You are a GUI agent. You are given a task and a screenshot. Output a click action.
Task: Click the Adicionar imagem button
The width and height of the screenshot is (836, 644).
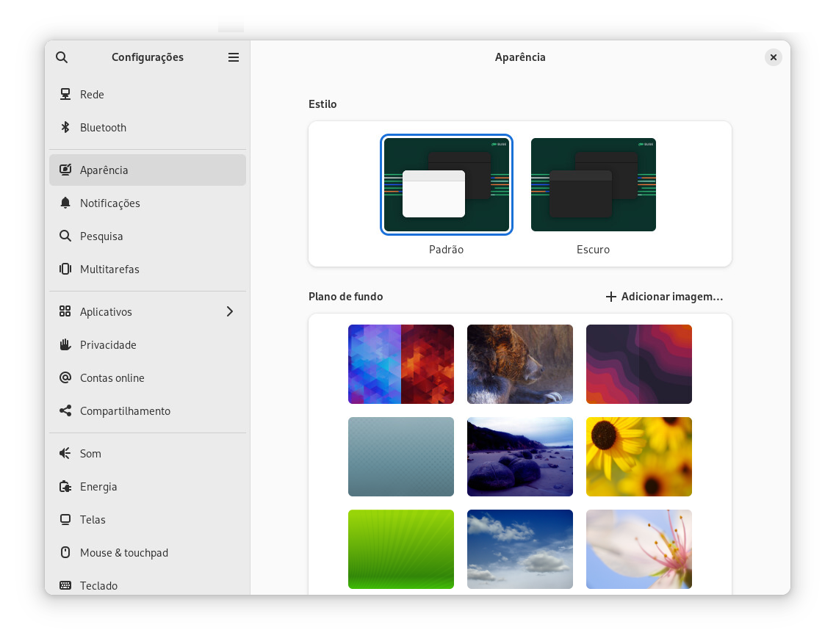coord(664,297)
